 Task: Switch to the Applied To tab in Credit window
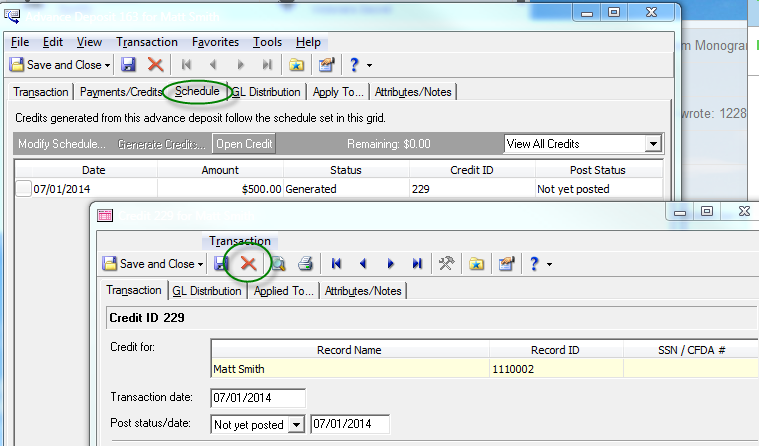click(x=284, y=291)
